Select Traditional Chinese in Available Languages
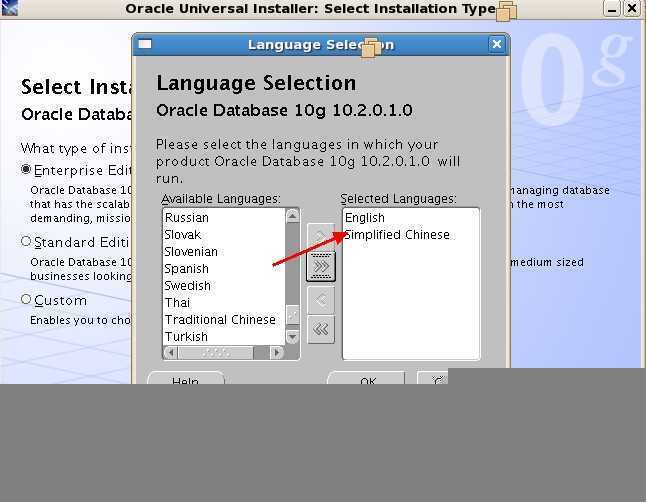 (x=224, y=319)
